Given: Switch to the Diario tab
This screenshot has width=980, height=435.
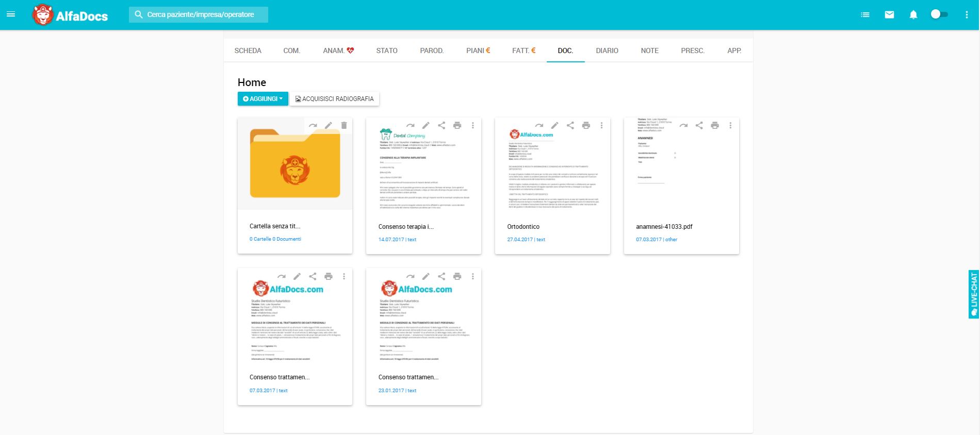Looking at the screenshot, I should pyautogui.click(x=607, y=51).
